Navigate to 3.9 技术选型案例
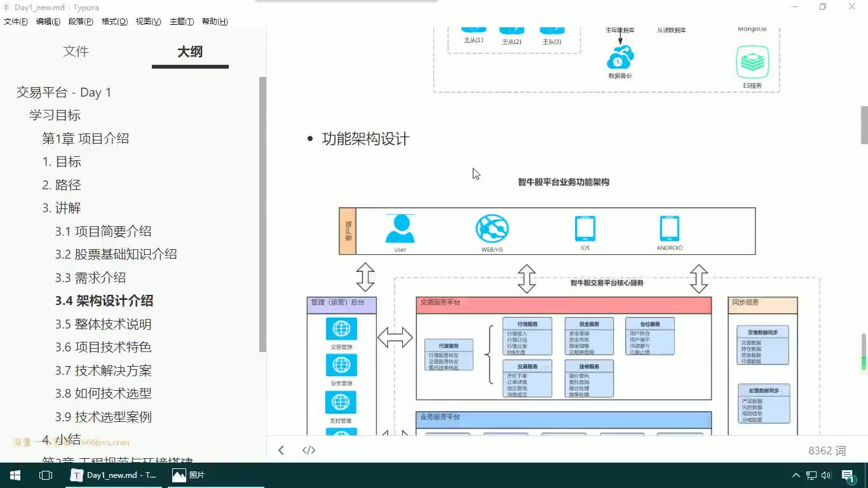 click(103, 417)
